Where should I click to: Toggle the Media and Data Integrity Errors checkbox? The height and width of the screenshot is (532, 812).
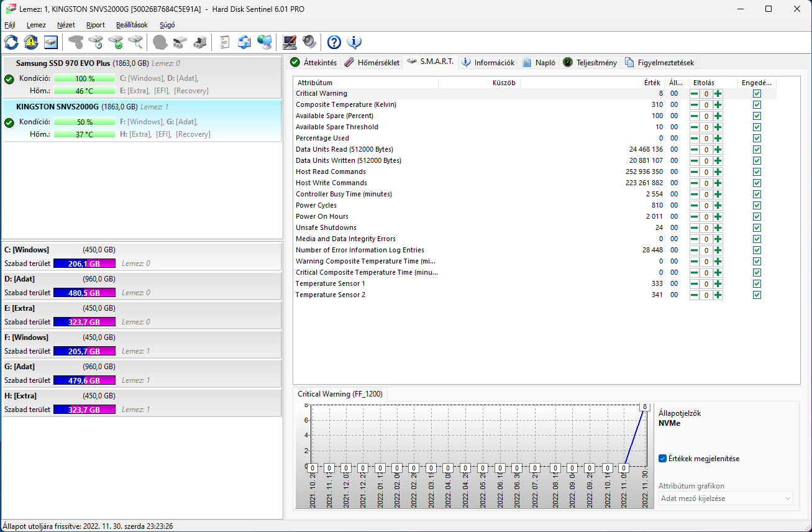757,239
